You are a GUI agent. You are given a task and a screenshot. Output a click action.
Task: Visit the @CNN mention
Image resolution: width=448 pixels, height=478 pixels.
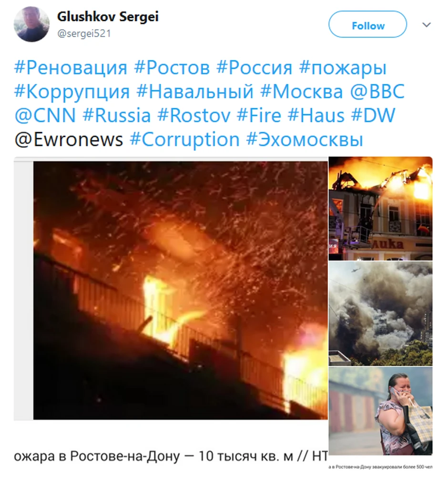(45, 115)
